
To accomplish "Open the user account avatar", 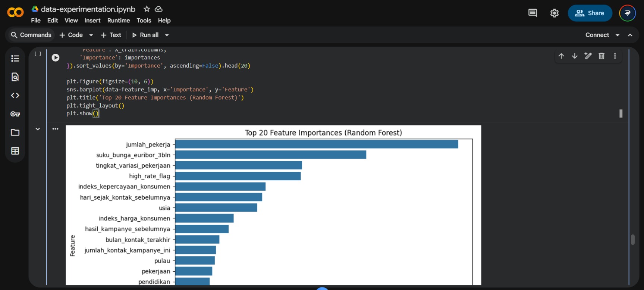I will (628, 13).
